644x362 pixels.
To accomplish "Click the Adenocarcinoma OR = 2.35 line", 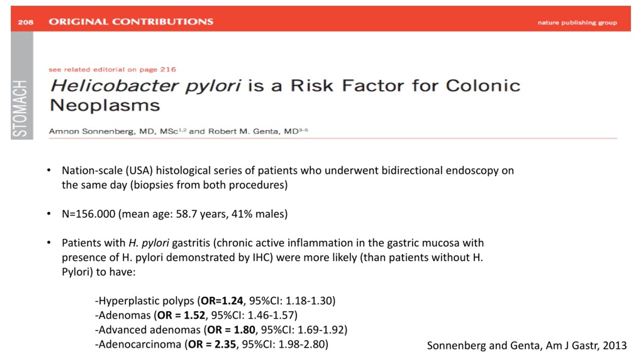I will point(212,344).
